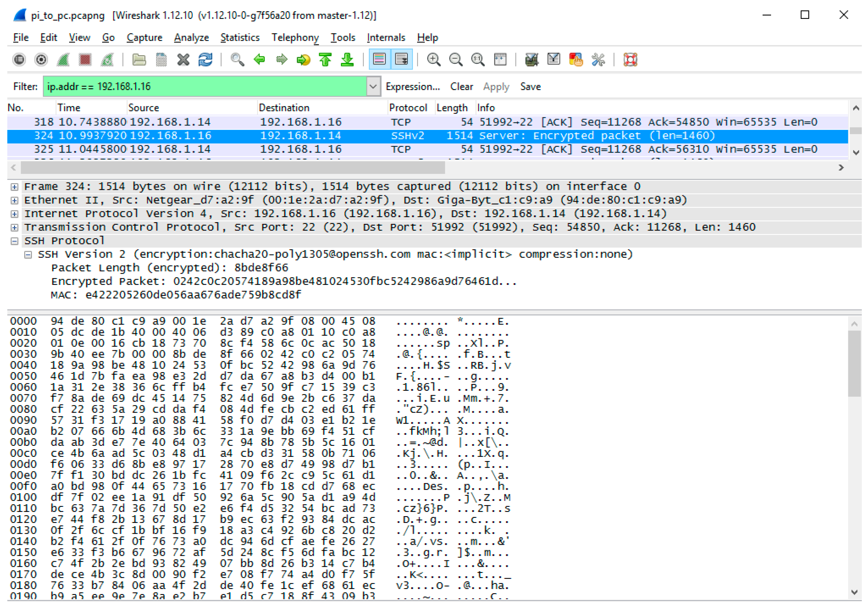868x607 pixels.
Task: Go forward in packet history
Action: (x=282, y=60)
